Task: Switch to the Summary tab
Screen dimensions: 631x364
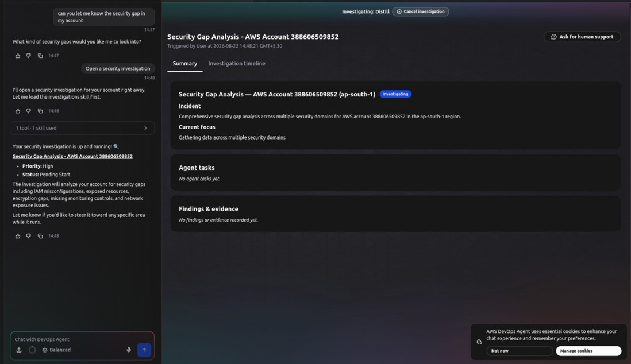Action: 184,64
